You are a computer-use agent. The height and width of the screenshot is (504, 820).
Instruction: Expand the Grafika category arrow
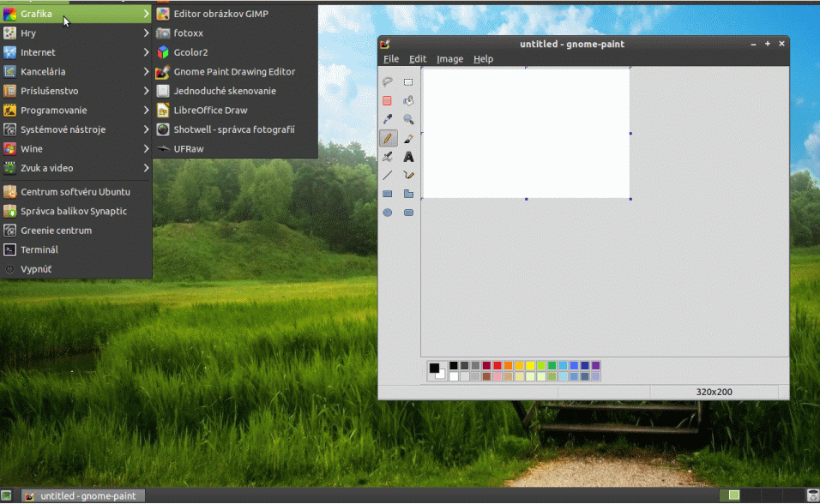tap(146, 14)
